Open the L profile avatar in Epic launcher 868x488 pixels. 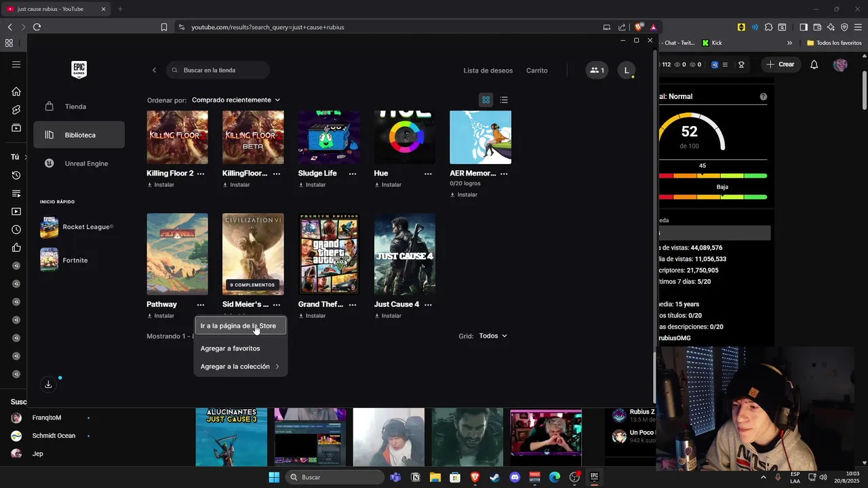click(627, 70)
